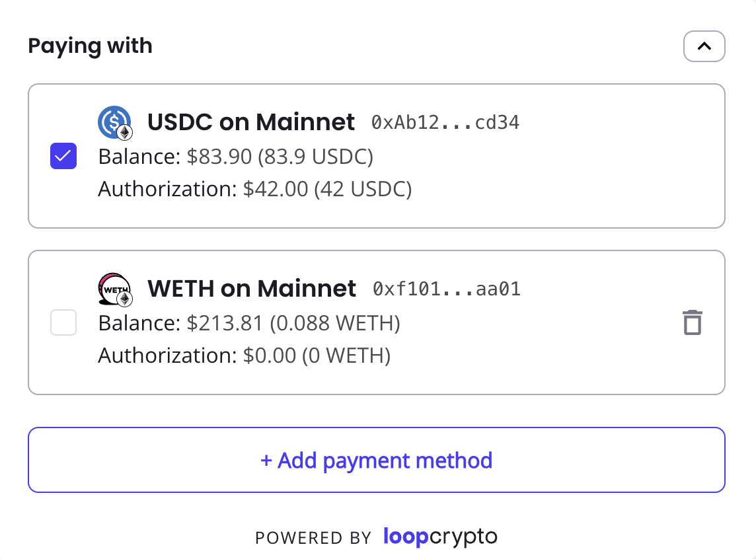The width and height of the screenshot is (756, 559).
Task: Check the WETH on Mainnet checkbox
Action: (x=63, y=322)
